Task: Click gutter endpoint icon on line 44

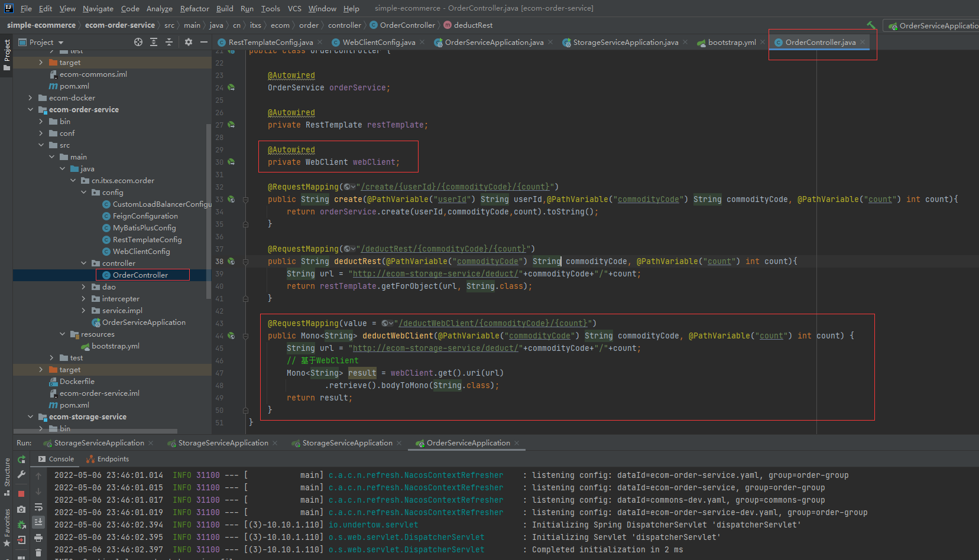Action: [231, 336]
